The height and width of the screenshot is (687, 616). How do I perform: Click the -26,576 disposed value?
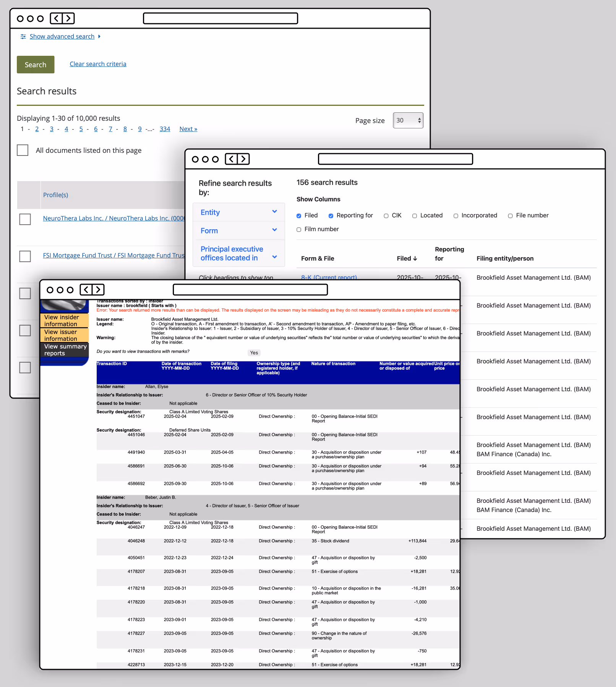pyautogui.click(x=419, y=634)
